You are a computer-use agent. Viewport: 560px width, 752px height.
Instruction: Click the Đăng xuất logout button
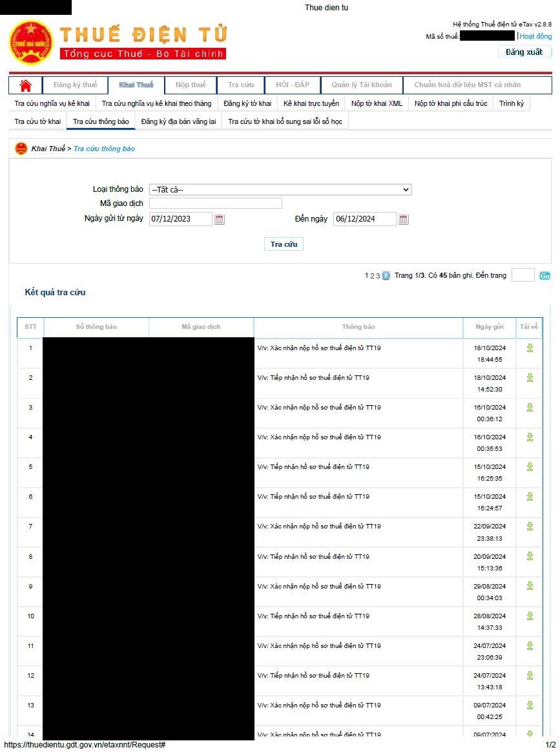[524, 52]
